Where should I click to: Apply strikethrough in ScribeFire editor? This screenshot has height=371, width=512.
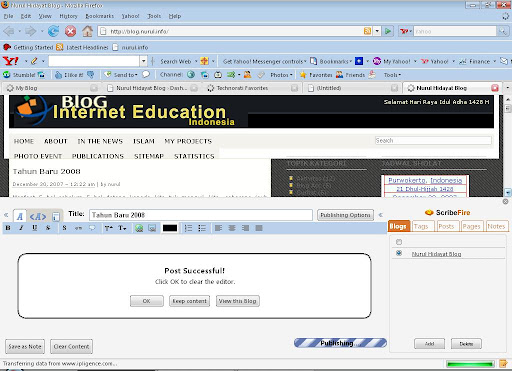click(48, 228)
